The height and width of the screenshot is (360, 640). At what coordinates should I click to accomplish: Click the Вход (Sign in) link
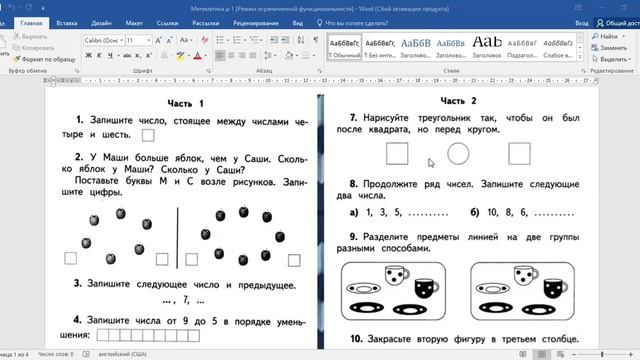click(582, 23)
